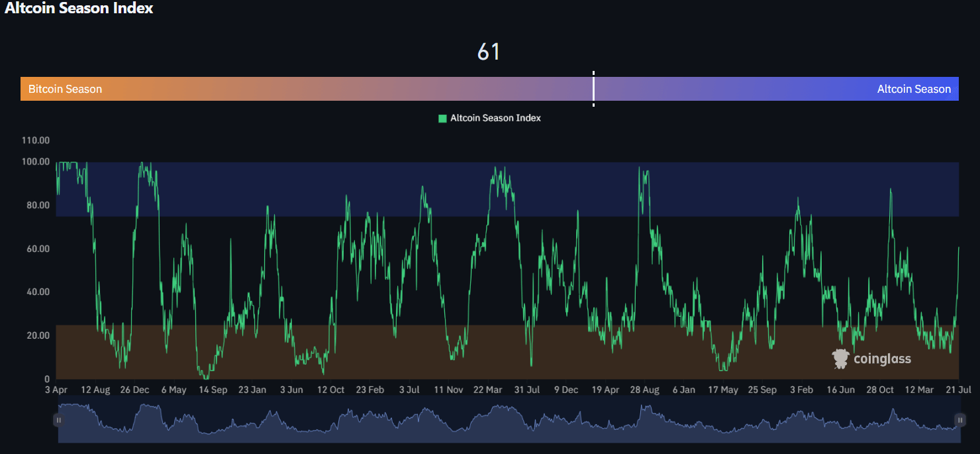Click the green Altcoin Season Index legend square
This screenshot has width=980, height=454.
click(442, 118)
